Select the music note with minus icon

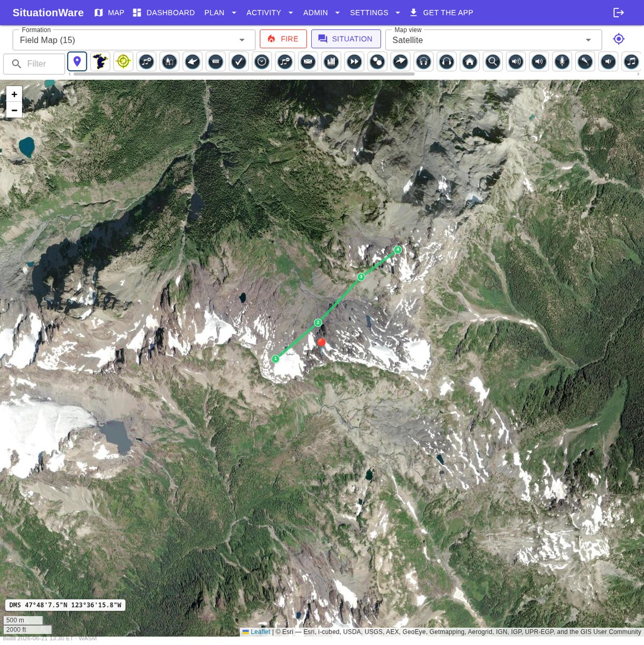click(284, 62)
